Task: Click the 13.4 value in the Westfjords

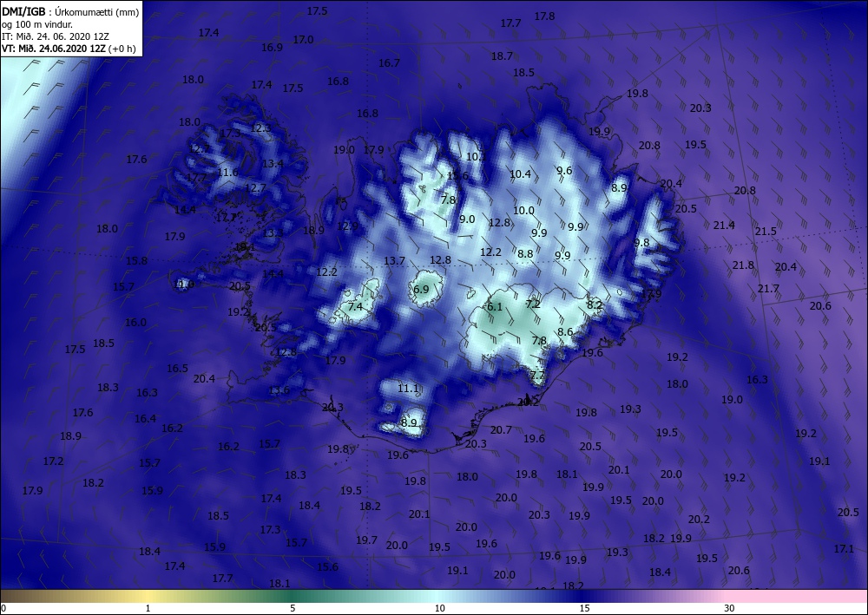Action: 273,163
